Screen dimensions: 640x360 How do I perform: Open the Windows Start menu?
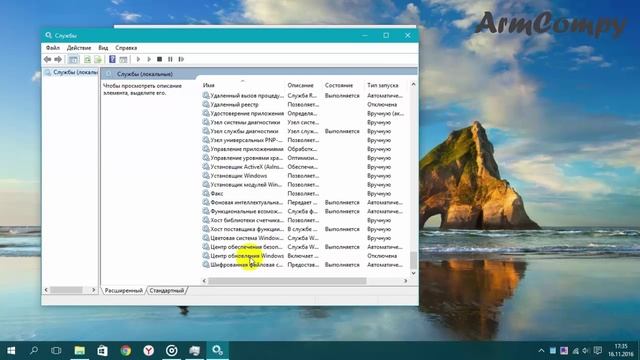pos(11,351)
